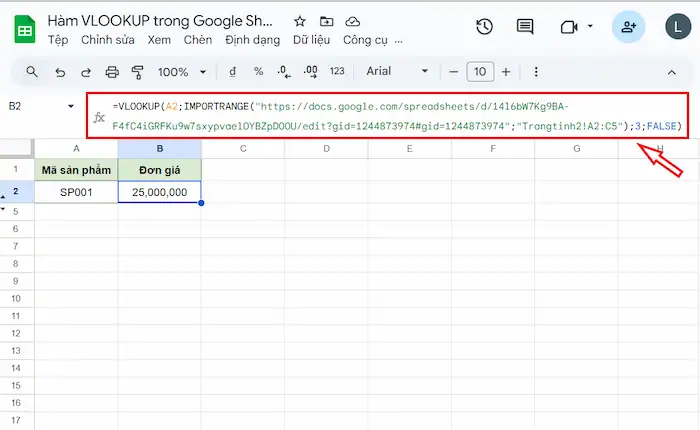700x430 pixels.
Task: Click the share people button
Action: 628,27
